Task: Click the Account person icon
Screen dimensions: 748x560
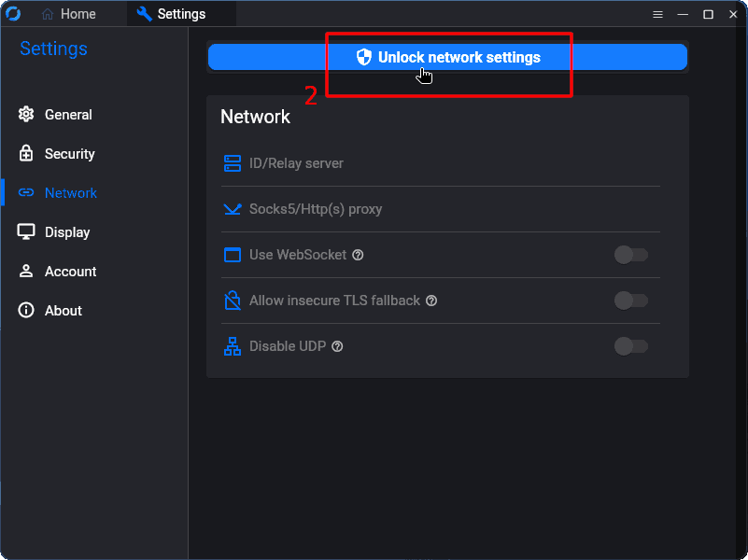Action: coord(26,272)
